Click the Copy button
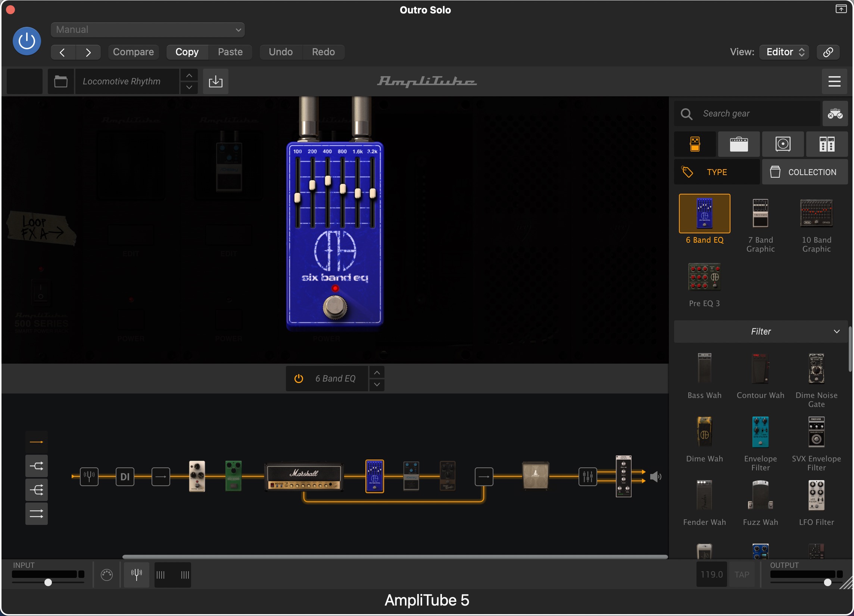 tap(187, 52)
